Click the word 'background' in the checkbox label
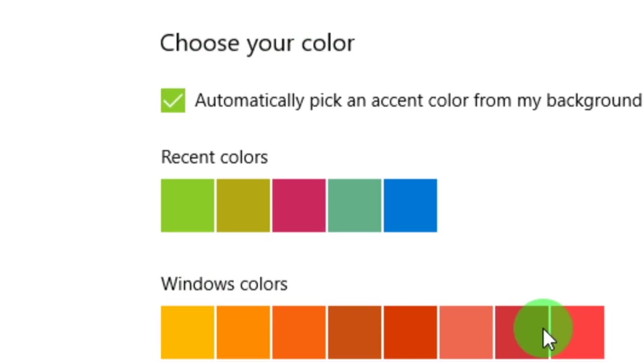644x362 pixels. [x=594, y=101]
